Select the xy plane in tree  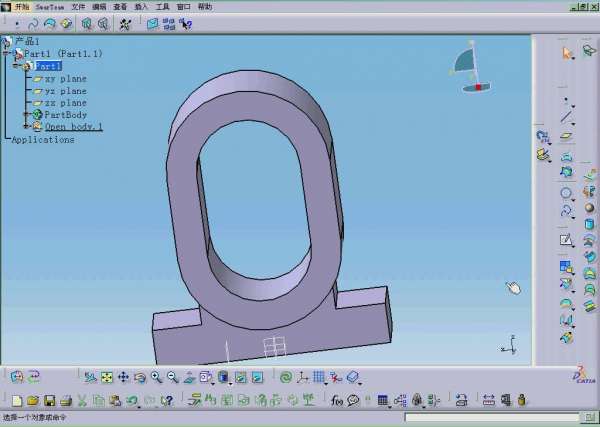point(65,78)
